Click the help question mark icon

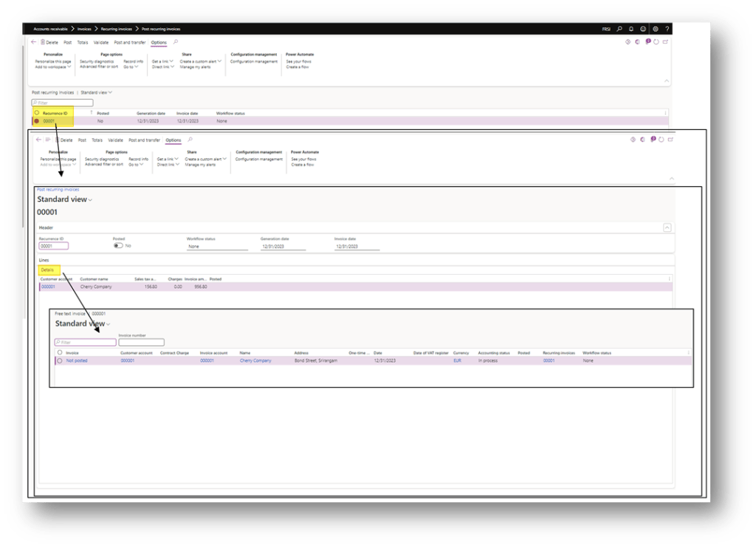pos(667,29)
